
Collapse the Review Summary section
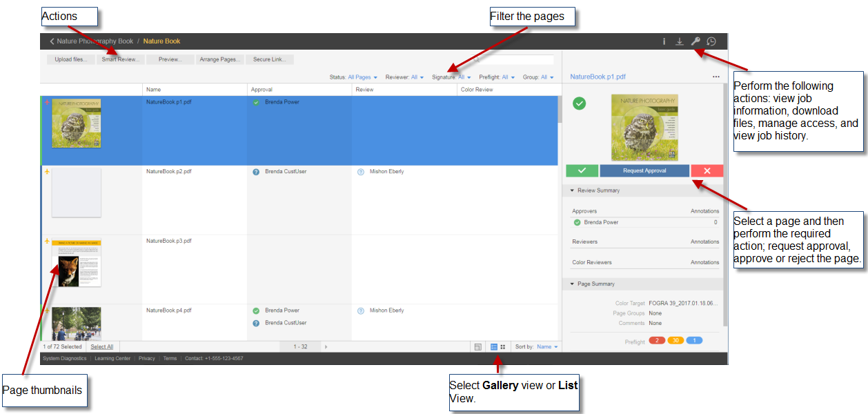pyautogui.click(x=572, y=190)
